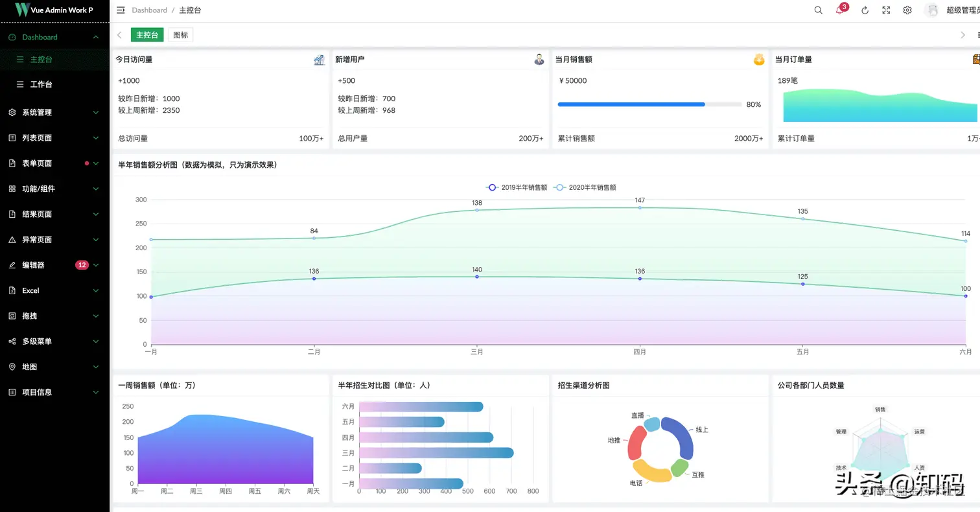Click the 多级菜单 branch icon in sidebar
Image resolution: width=980 pixels, height=512 pixels.
pyautogui.click(x=12, y=342)
